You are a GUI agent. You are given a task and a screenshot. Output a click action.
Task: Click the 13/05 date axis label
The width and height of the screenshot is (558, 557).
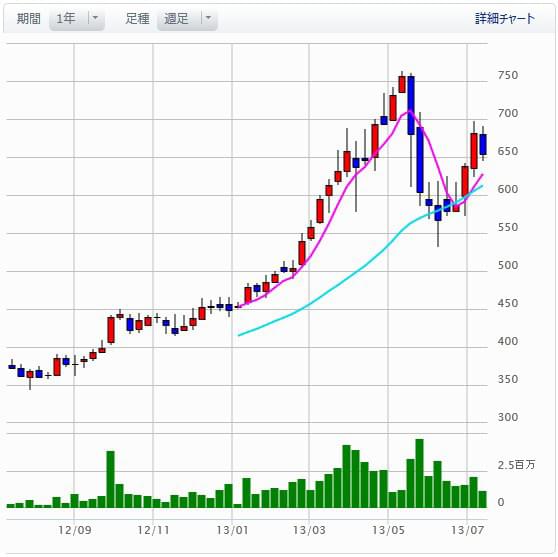[388, 530]
